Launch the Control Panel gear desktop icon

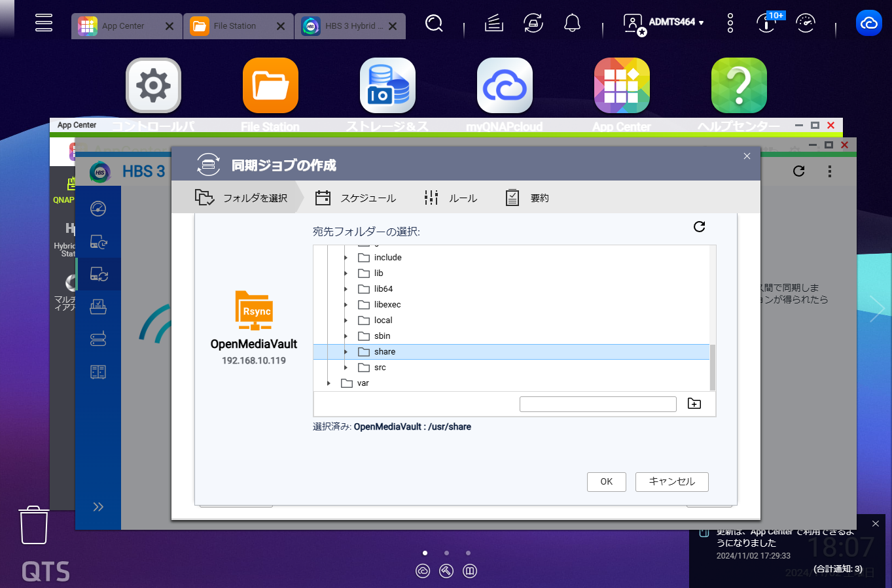click(x=153, y=86)
